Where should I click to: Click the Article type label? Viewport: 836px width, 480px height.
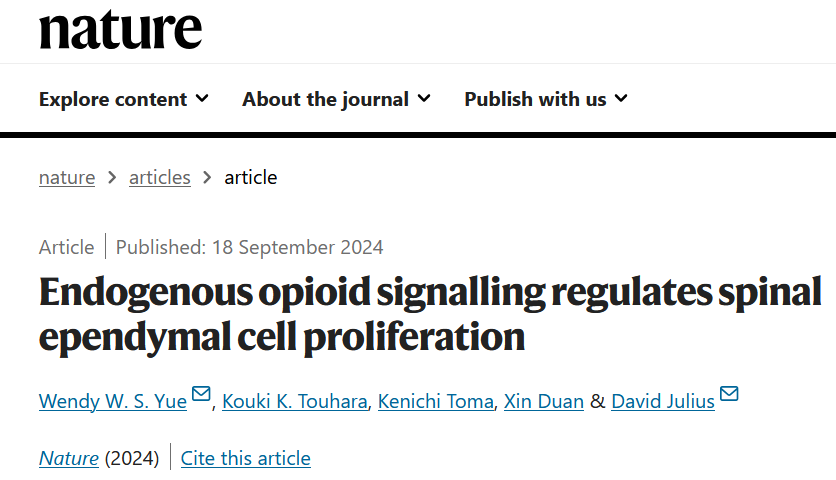[x=66, y=247]
